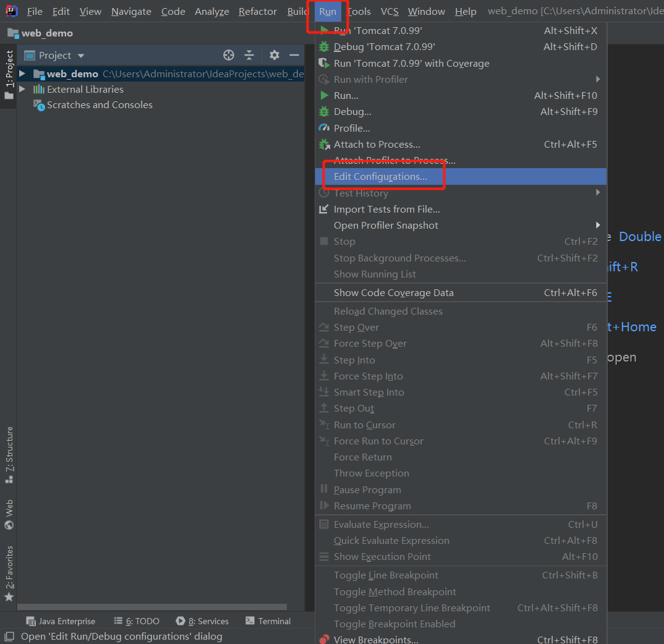Open the Terminal tool window

pos(268,621)
